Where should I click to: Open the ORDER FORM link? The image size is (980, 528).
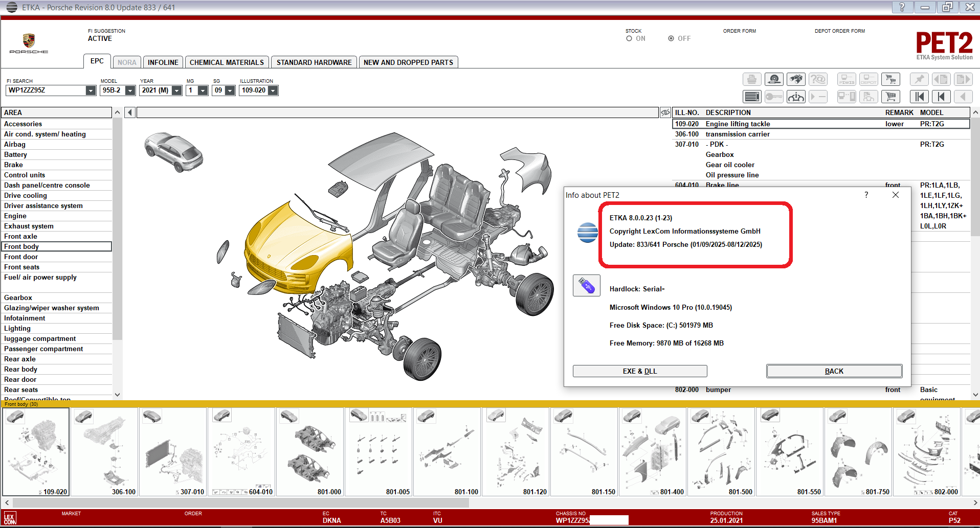(x=739, y=31)
